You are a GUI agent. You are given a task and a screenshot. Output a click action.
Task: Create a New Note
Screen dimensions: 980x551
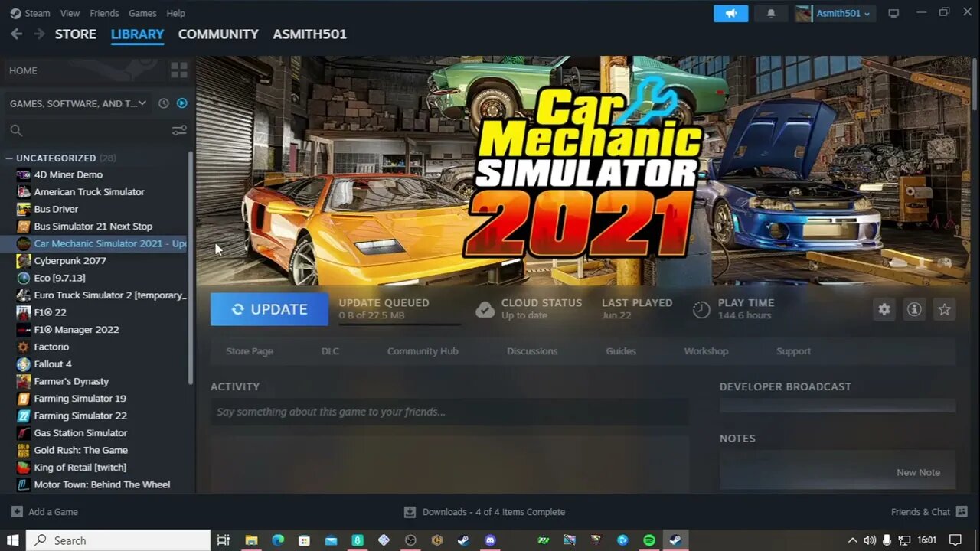pos(918,472)
